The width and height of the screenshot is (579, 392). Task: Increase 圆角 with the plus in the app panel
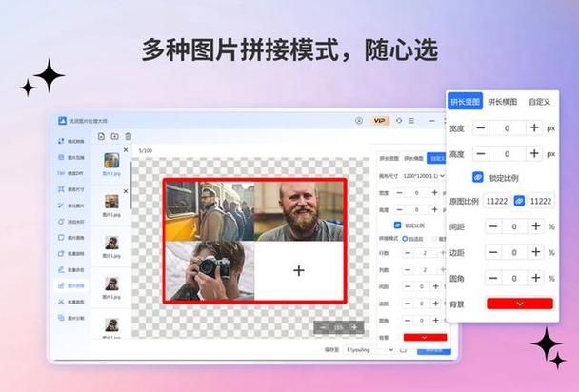tap(436, 321)
